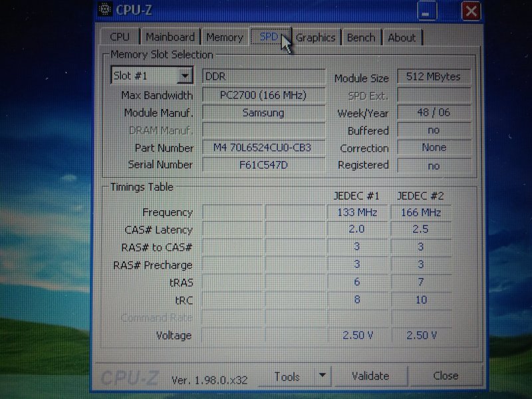Click the Close button at bottom
Viewport: 532px width, 399px height.
[x=446, y=376]
